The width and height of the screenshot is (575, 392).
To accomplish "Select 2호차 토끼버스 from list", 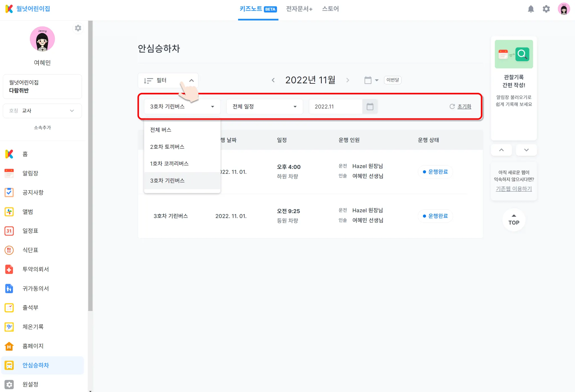I will [x=167, y=147].
